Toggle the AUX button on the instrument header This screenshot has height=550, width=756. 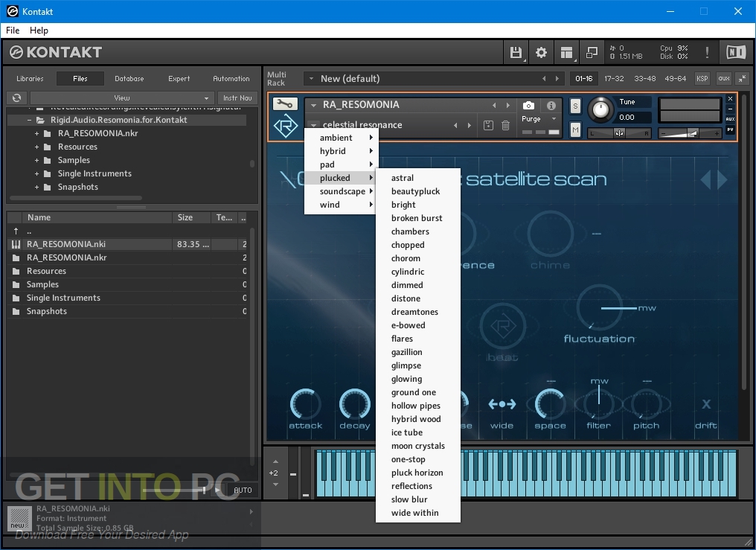tap(730, 119)
